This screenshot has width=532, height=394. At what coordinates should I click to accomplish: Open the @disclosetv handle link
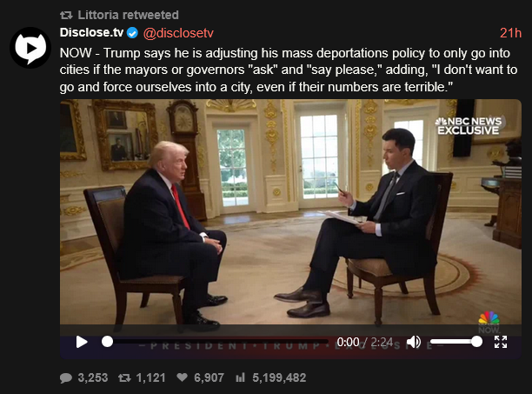click(178, 33)
